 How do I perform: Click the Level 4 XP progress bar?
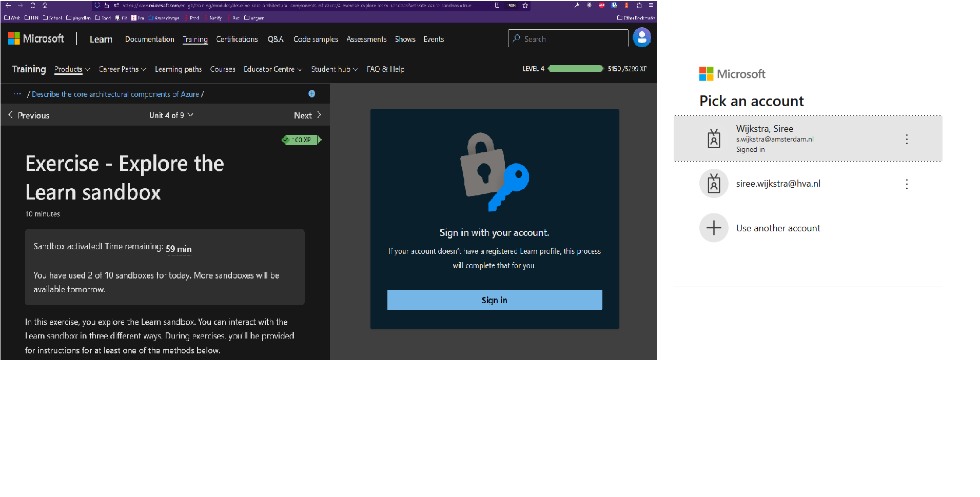pos(576,69)
